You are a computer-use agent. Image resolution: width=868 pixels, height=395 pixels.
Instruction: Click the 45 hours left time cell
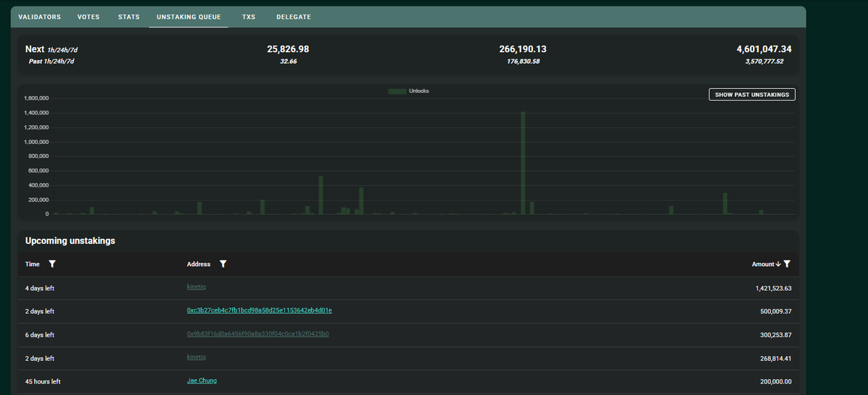coord(43,381)
